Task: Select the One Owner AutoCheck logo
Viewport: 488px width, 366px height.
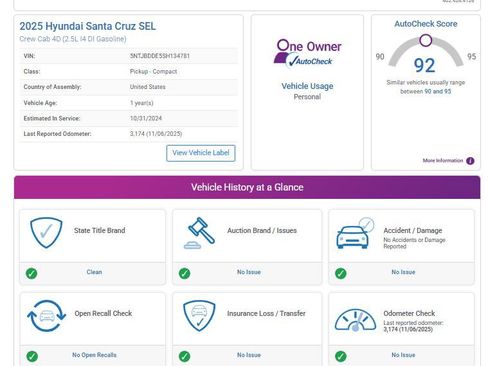Action: 308,54
